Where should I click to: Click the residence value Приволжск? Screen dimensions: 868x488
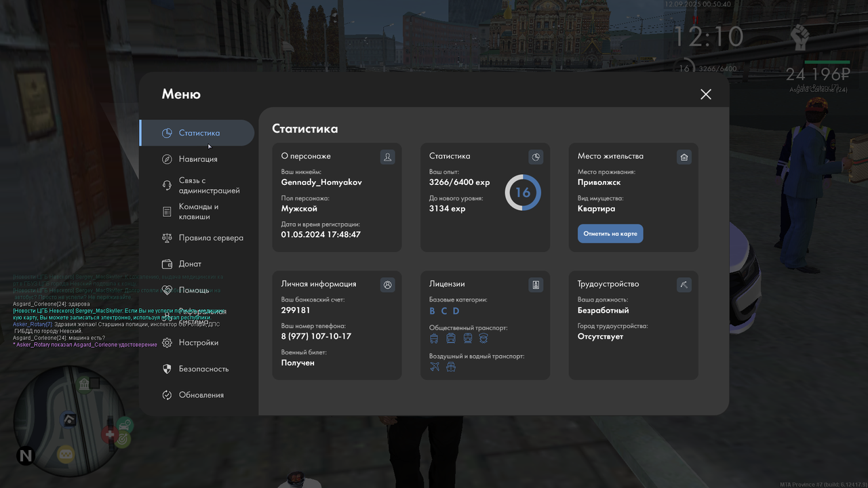coord(599,182)
